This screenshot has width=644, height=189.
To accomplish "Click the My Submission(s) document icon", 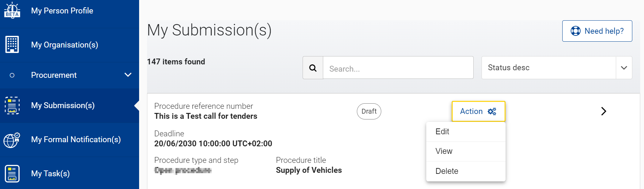I will (x=12, y=105).
